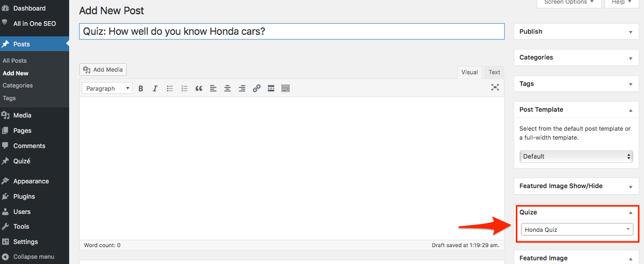Click the Comments bubble icon
644x264 pixels.
(5, 145)
